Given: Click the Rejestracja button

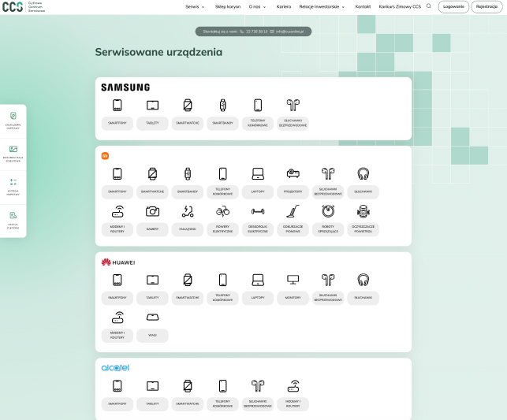Looking at the screenshot, I should pos(486,6).
